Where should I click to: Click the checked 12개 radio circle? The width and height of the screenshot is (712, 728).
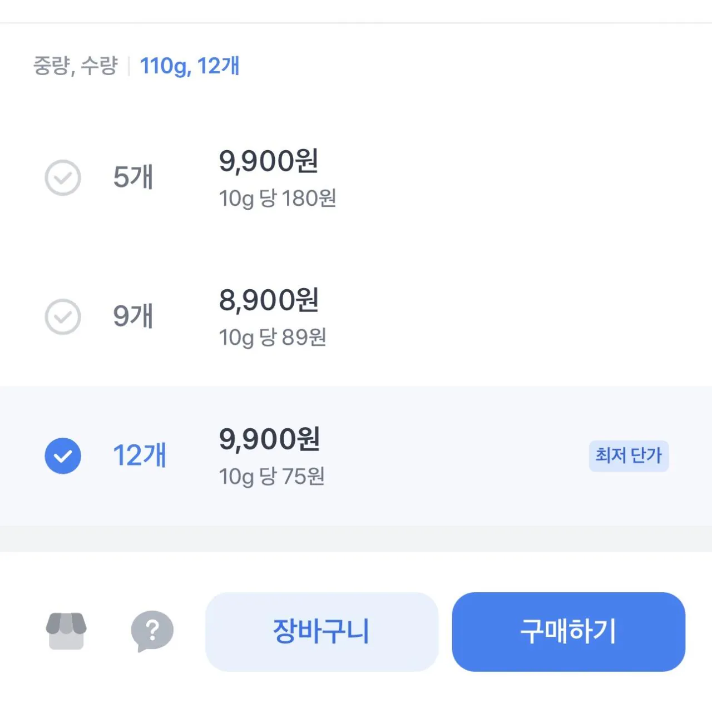pos(63,456)
